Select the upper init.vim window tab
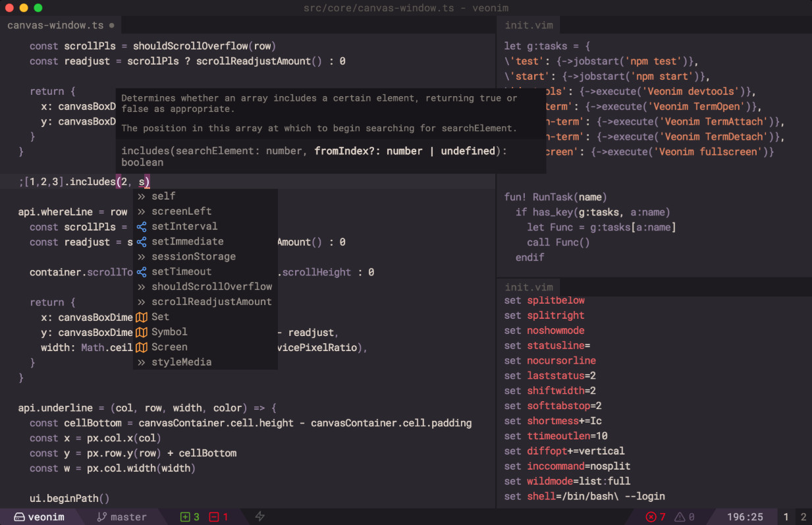 pos(529,26)
